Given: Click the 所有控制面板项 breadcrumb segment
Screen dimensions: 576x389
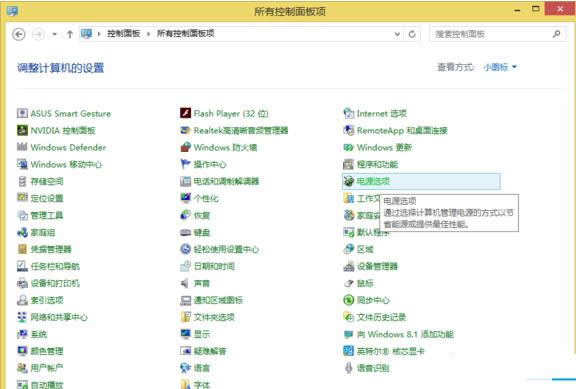Looking at the screenshot, I should (186, 33).
